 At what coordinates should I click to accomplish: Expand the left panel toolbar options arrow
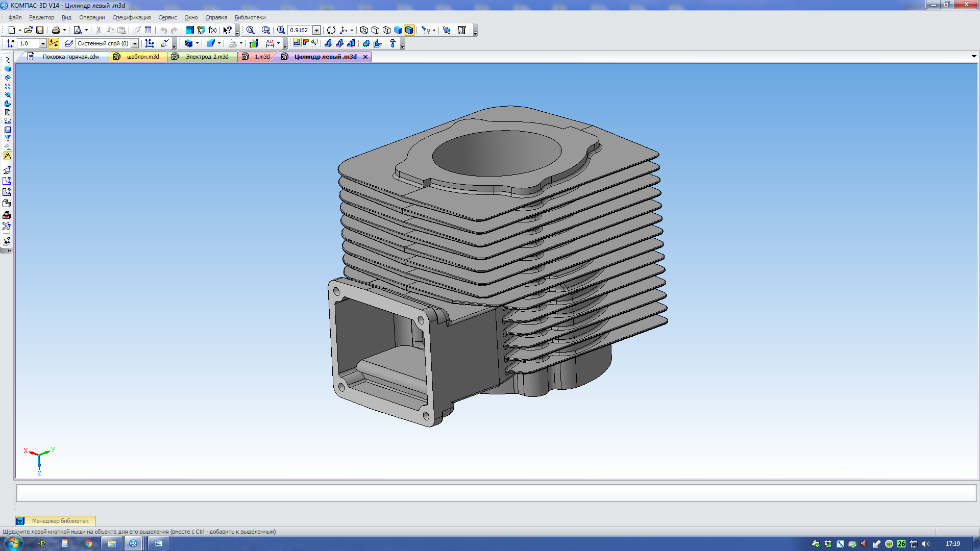point(9,251)
